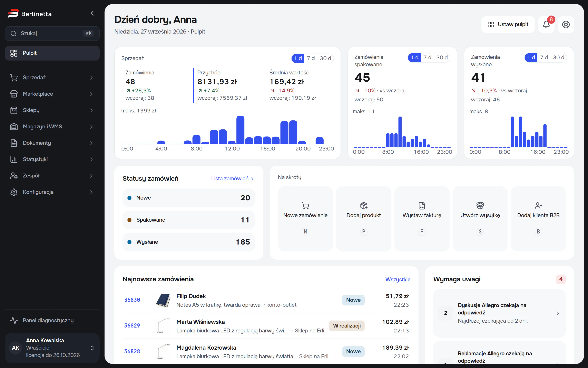Open order number 36829
The height and width of the screenshot is (368, 588).
132,326
